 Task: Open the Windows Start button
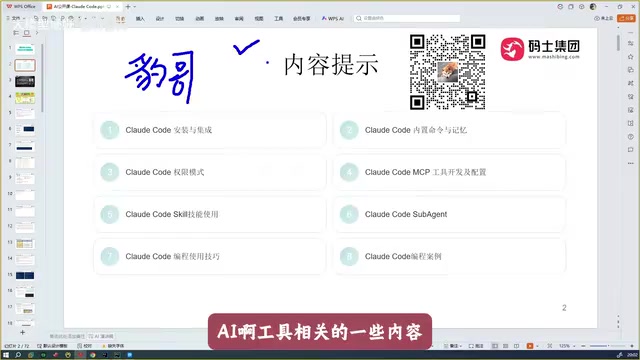[x=6, y=355]
